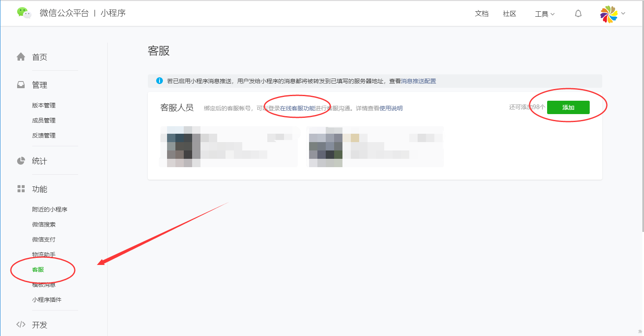This screenshot has height=336, width=644.
Task: Select 功能 section in sidebar
Action: click(x=40, y=189)
